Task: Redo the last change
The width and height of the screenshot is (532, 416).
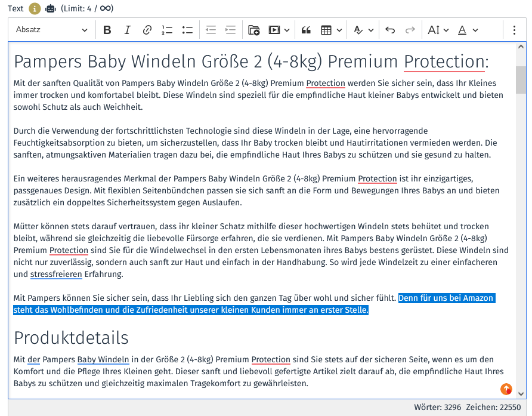Action: [410, 30]
